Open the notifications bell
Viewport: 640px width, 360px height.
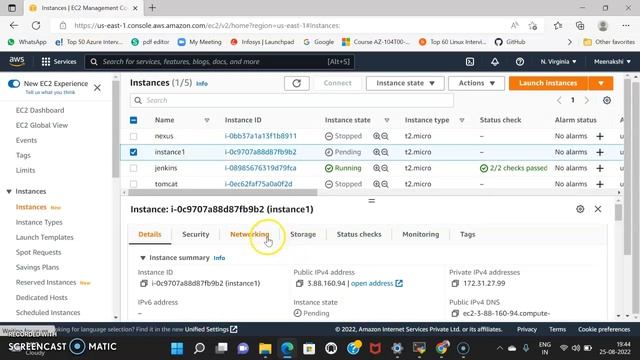[495, 62]
